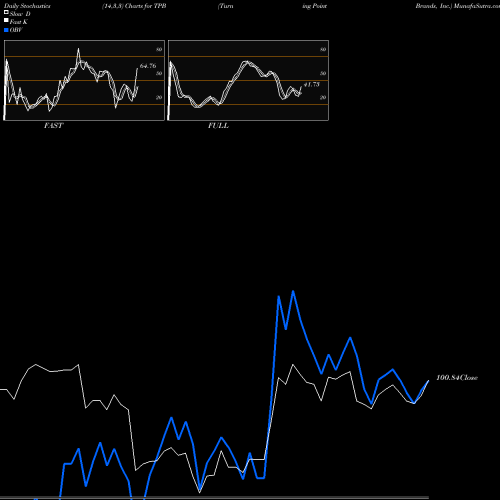The image size is (500, 500).
Task: Click the 64.76 value in FAST chart
Action: tap(148, 66)
